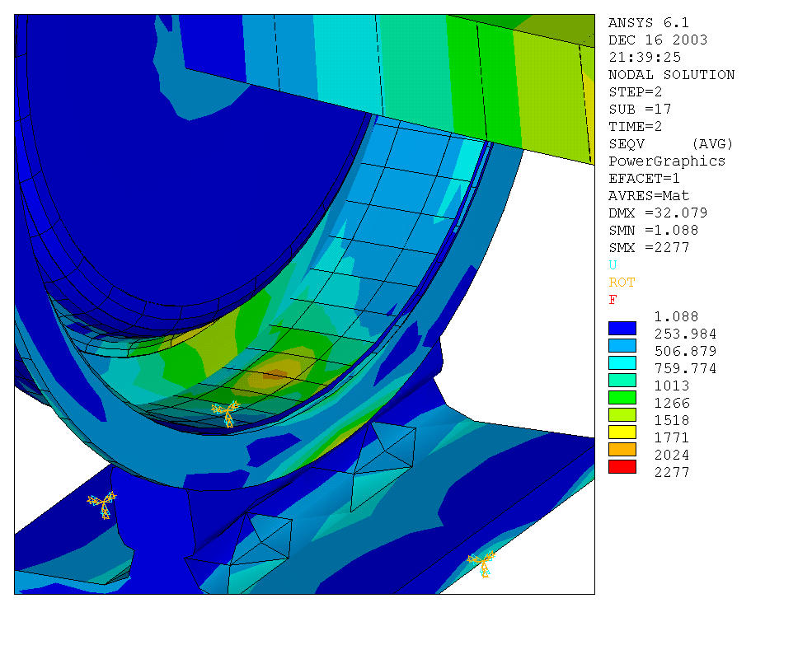
Task: Click the AVRES=Mat text
Action: (x=649, y=196)
